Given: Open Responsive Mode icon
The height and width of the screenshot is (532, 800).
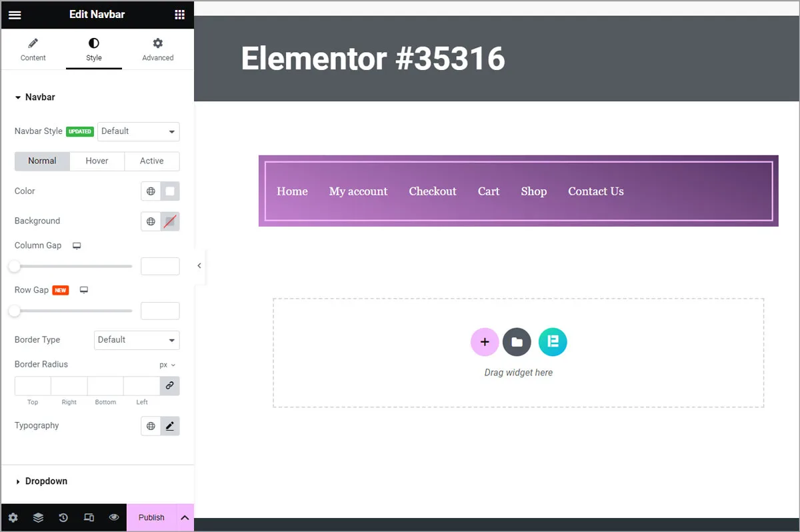Looking at the screenshot, I should [x=89, y=517].
